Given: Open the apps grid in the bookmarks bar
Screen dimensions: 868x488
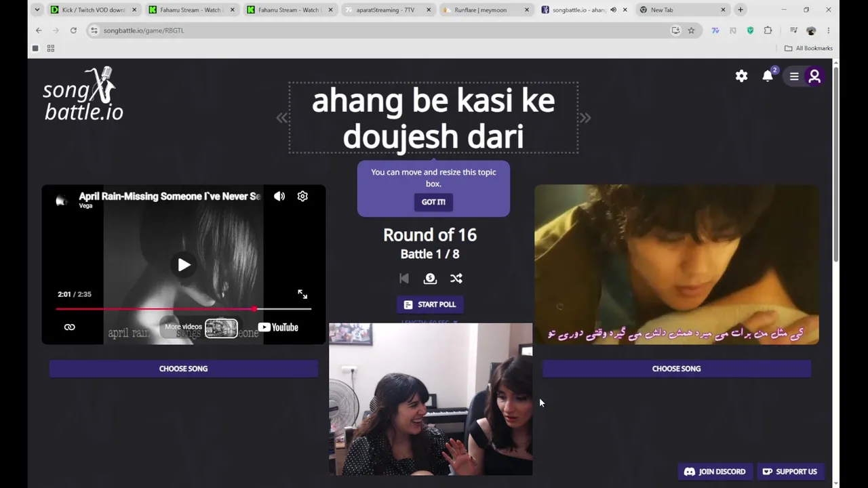Looking at the screenshot, I should click(50, 48).
